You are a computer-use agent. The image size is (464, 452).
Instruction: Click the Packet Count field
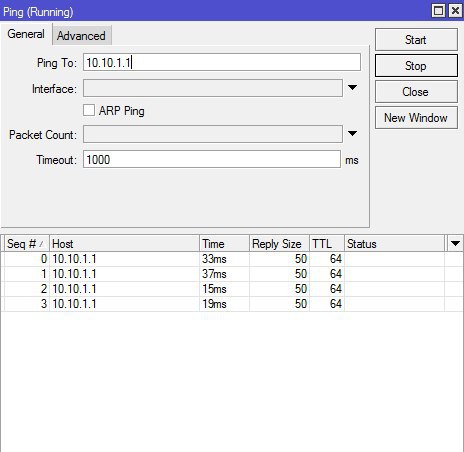pyautogui.click(x=213, y=134)
